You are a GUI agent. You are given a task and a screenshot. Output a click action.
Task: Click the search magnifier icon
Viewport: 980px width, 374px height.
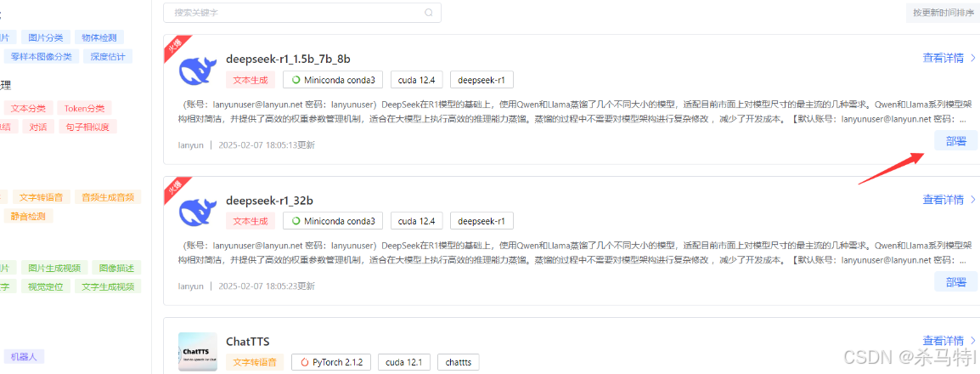(429, 13)
